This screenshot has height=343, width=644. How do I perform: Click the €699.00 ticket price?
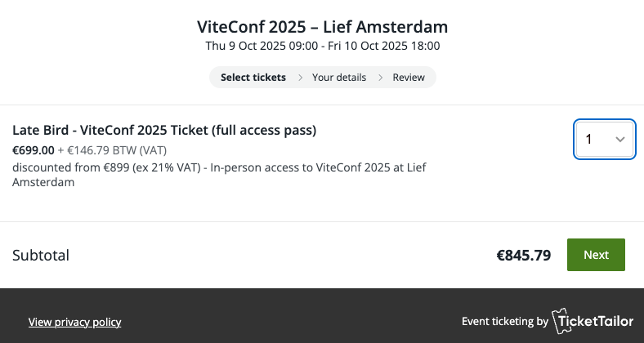pos(34,150)
